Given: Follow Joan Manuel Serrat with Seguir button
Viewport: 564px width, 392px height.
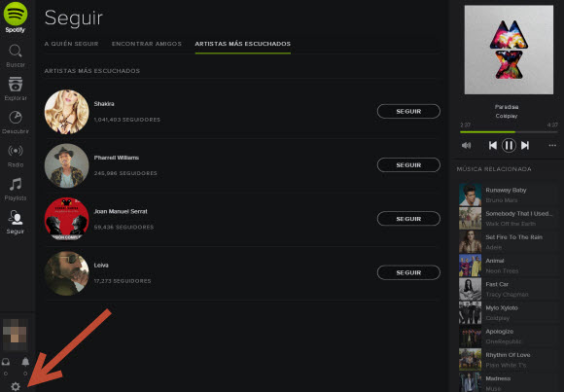Looking at the screenshot, I should tap(408, 219).
